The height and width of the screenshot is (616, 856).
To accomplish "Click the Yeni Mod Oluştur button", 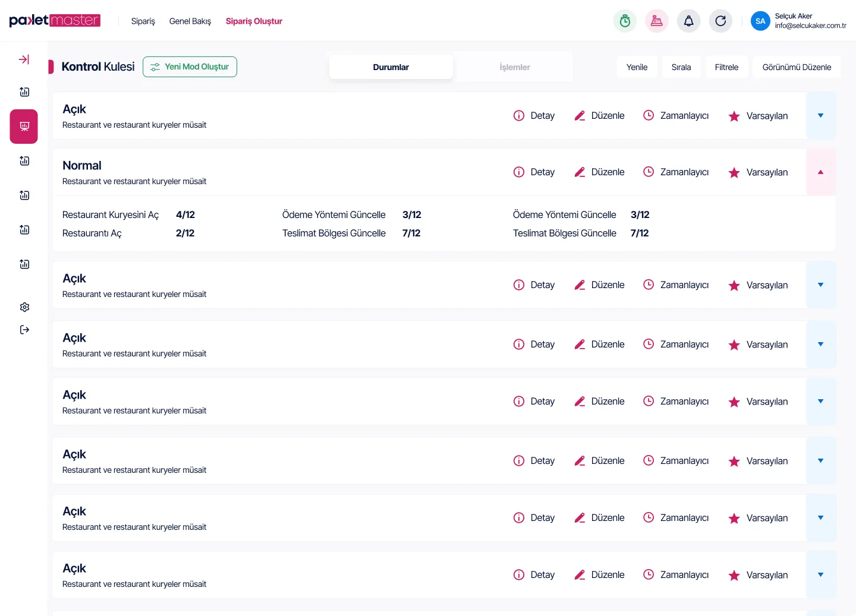I will coord(190,67).
